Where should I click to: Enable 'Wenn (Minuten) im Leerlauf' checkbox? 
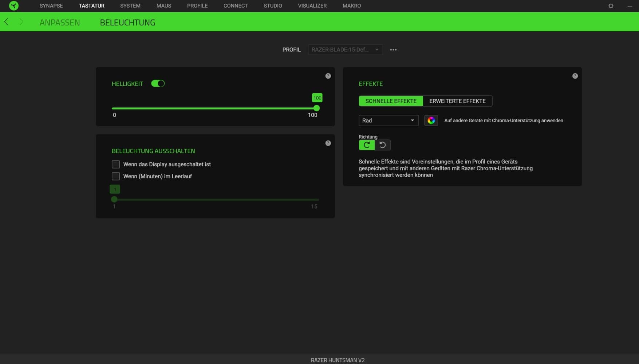(116, 176)
